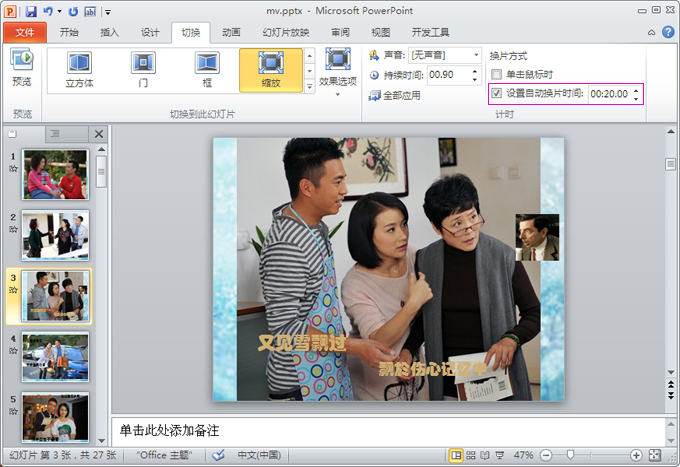
Task: Open PowerPoint Help question mark icon
Action: coord(668,32)
